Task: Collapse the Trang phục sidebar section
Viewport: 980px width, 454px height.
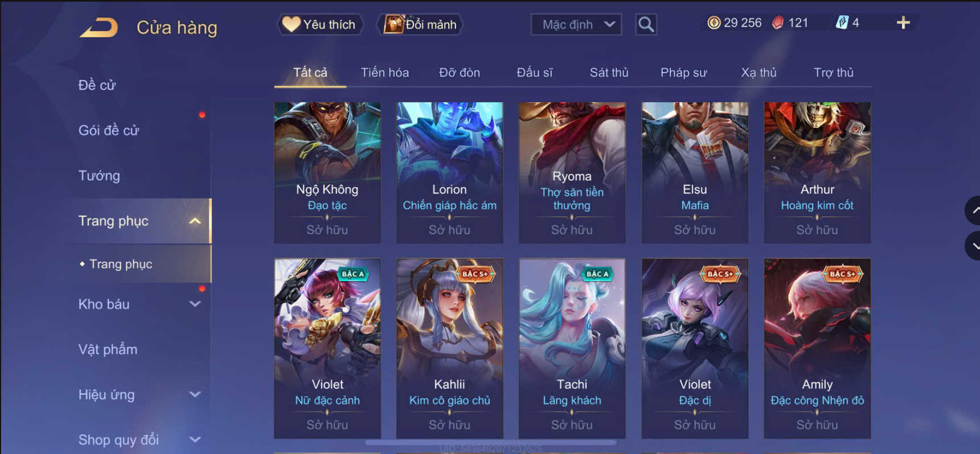Action: click(x=195, y=221)
